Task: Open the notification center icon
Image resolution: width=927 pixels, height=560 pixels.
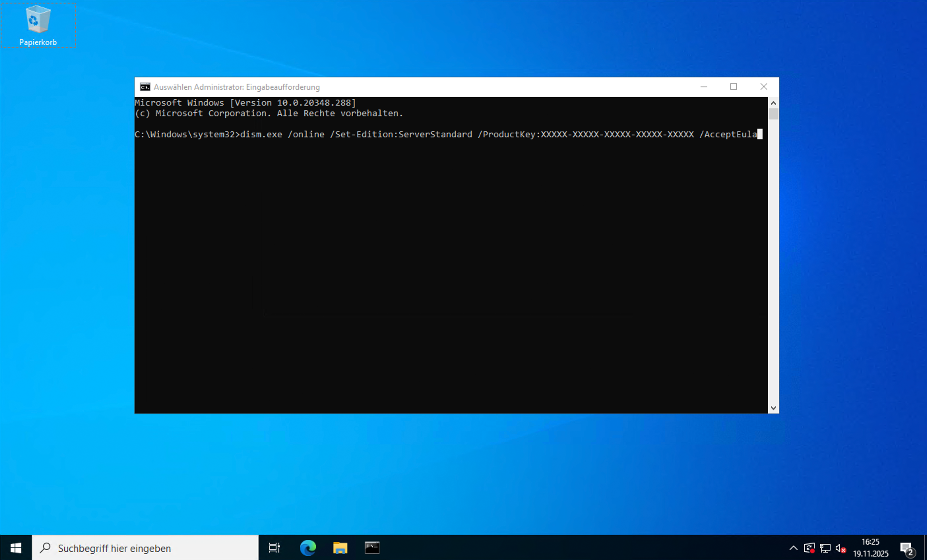Action: click(x=907, y=548)
